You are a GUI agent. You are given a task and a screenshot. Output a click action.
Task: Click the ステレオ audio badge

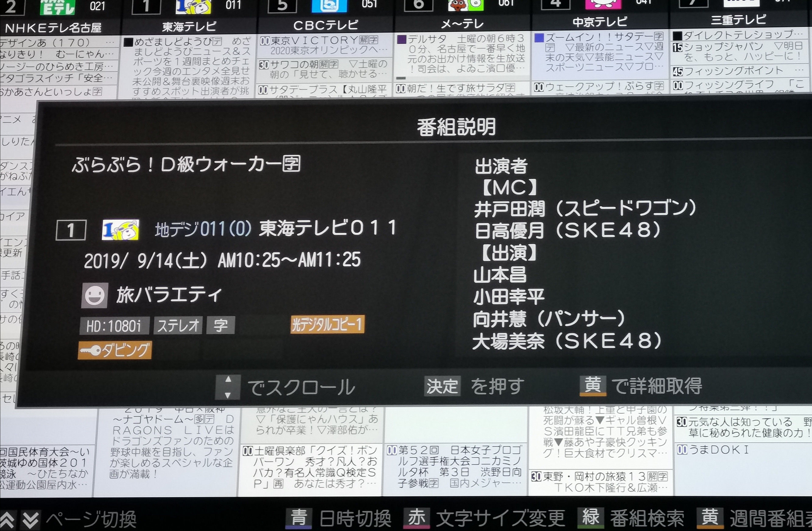[178, 325]
